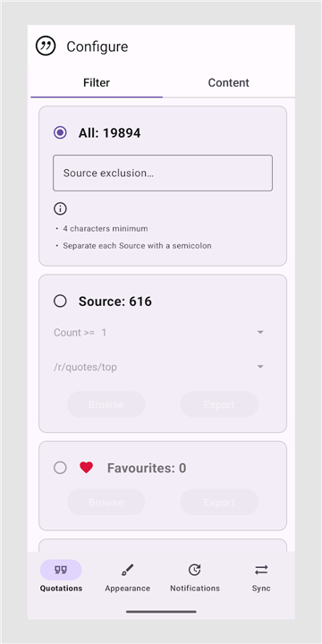Open Quotations via double-quote icon
Image resolution: width=322 pixels, height=644 pixels.
coord(61,570)
